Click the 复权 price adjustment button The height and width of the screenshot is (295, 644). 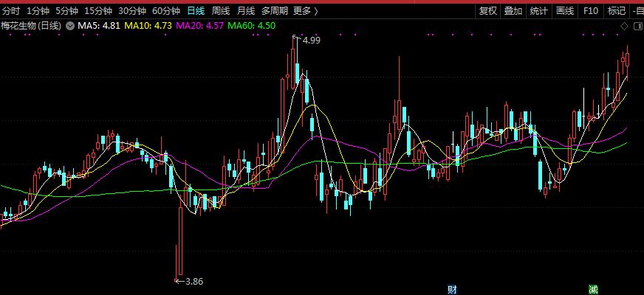pos(488,11)
